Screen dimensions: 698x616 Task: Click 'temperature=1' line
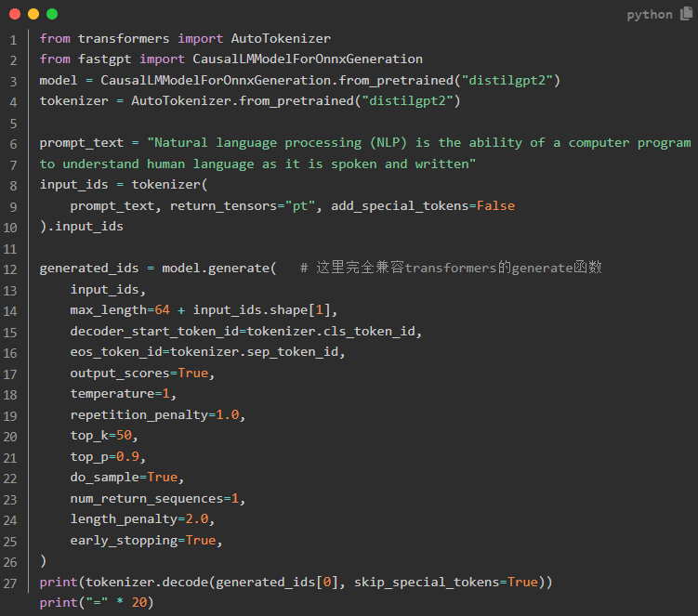click(124, 394)
